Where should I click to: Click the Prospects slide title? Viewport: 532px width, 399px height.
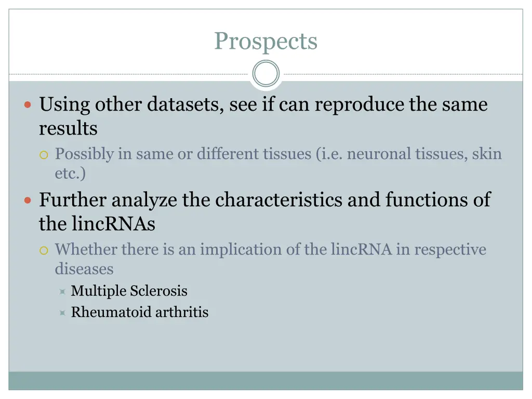[x=265, y=42]
